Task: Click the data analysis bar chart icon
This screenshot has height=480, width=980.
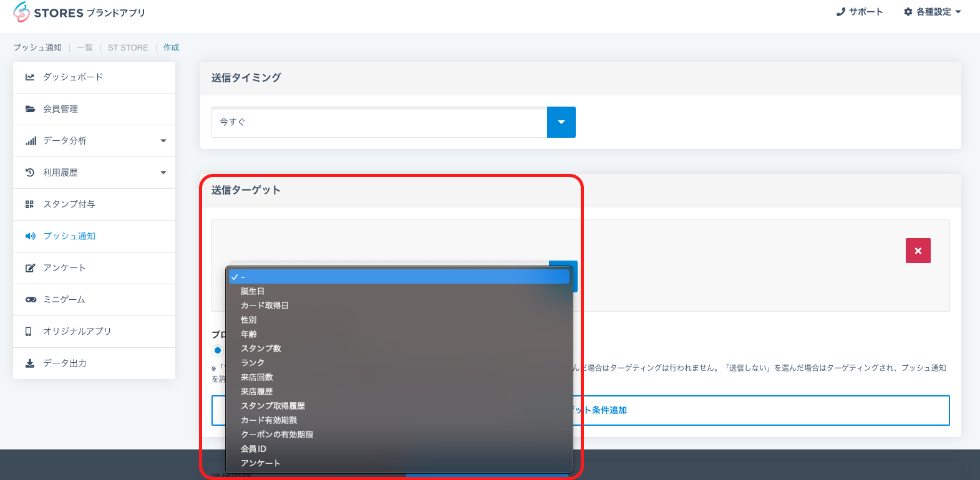Action: [31, 141]
